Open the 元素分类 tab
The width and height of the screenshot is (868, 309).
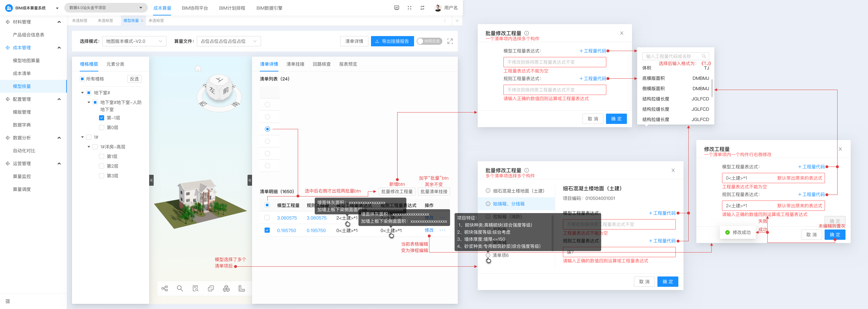(x=115, y=64)
